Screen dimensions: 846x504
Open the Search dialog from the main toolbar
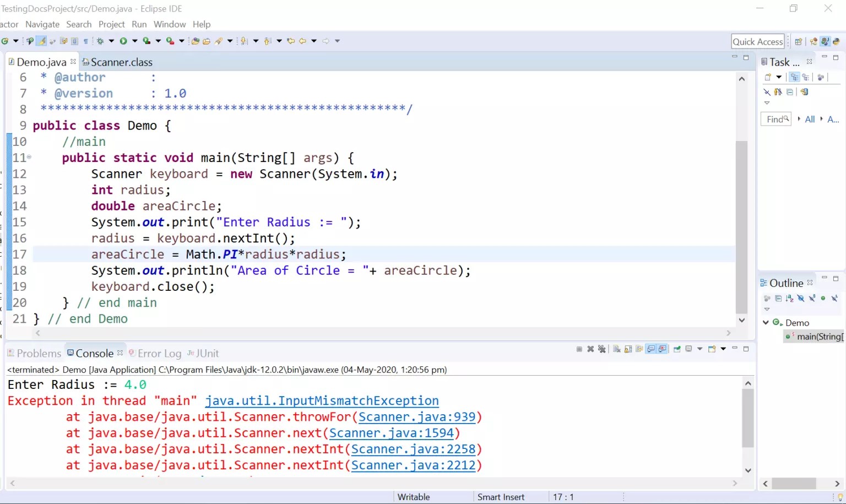click(218, 41)
